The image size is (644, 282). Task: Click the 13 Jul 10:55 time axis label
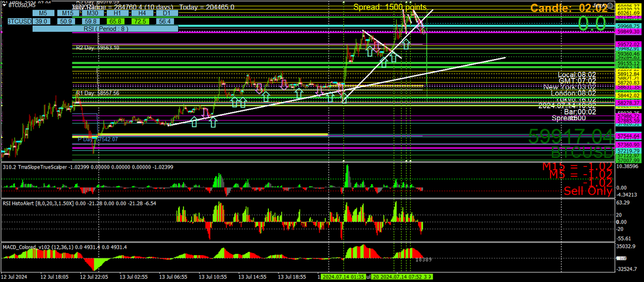pyautogui.click(x=214, y=277)
